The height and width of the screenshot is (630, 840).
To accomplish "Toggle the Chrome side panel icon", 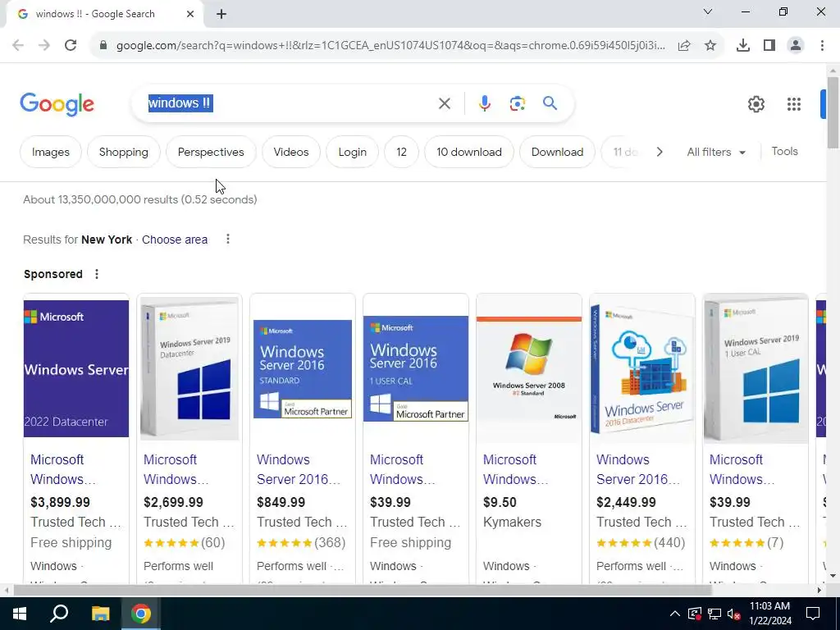I will click(769, 46).
